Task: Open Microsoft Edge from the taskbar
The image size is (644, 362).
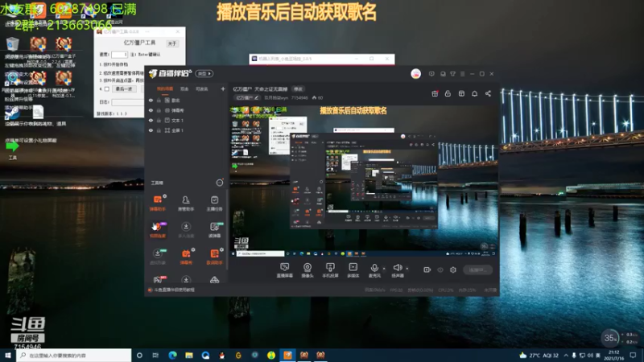Action: click(172, 356)
